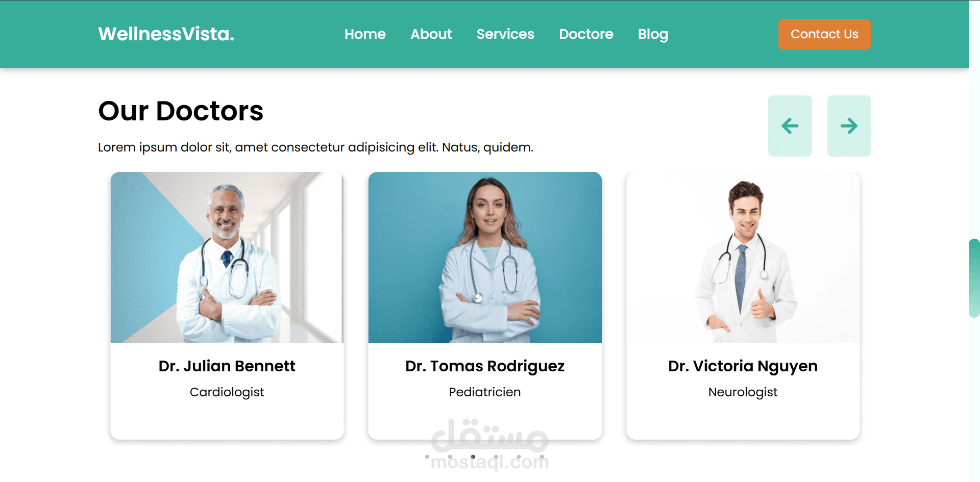Click the green page scrollbar thumb
Image resolution: width=980 pixels, height=482 pixels.
(974, 278)
